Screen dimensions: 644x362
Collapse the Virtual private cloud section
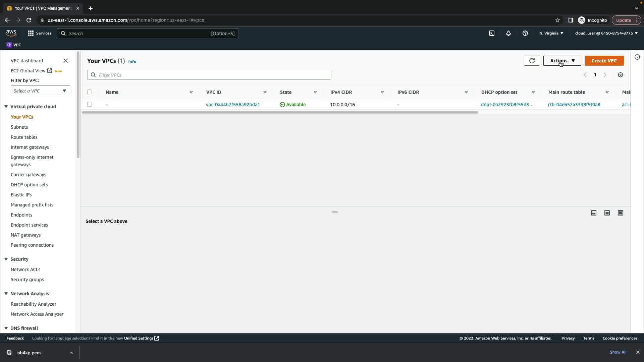click(6, 107)
